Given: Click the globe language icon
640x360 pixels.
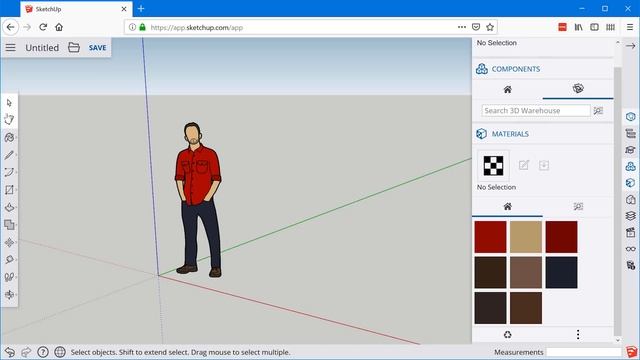Looking at the screenshot, I should point(60,352).
